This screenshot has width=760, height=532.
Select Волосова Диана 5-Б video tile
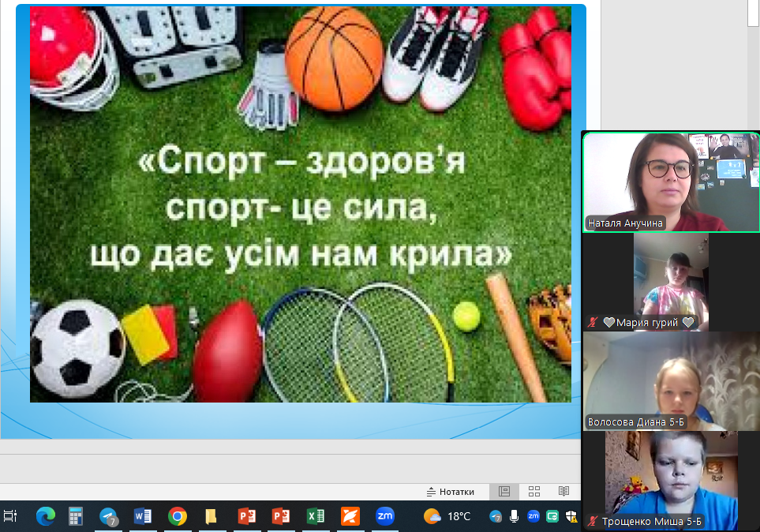coord(672,381)
